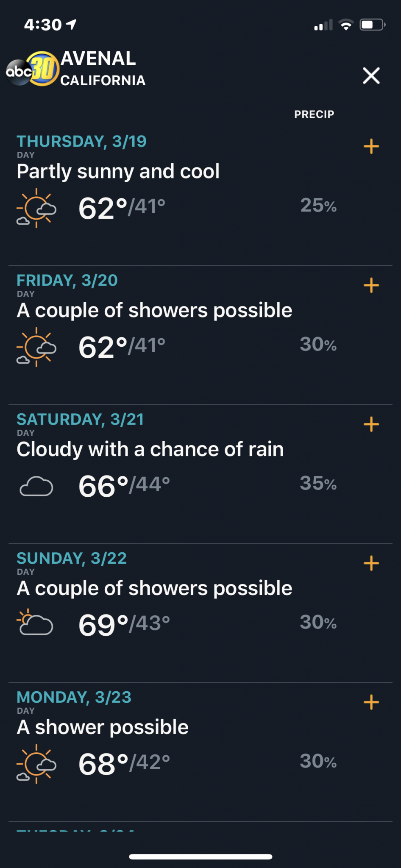Viewport: 401px width, 868px height.
Task: Expand Thursday 3/19 forecast details
Action: pyautogui.click(x=371, y=147)
